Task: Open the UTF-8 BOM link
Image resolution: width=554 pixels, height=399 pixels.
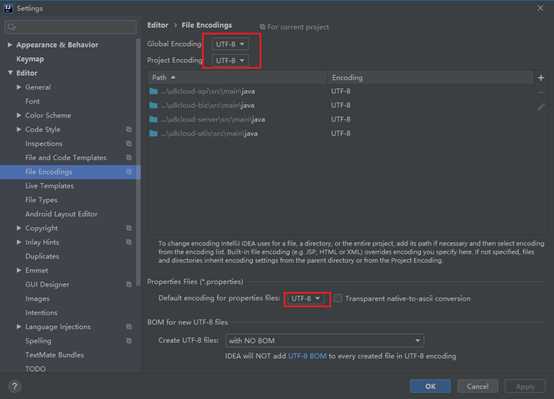Action: tap(307, 356)
